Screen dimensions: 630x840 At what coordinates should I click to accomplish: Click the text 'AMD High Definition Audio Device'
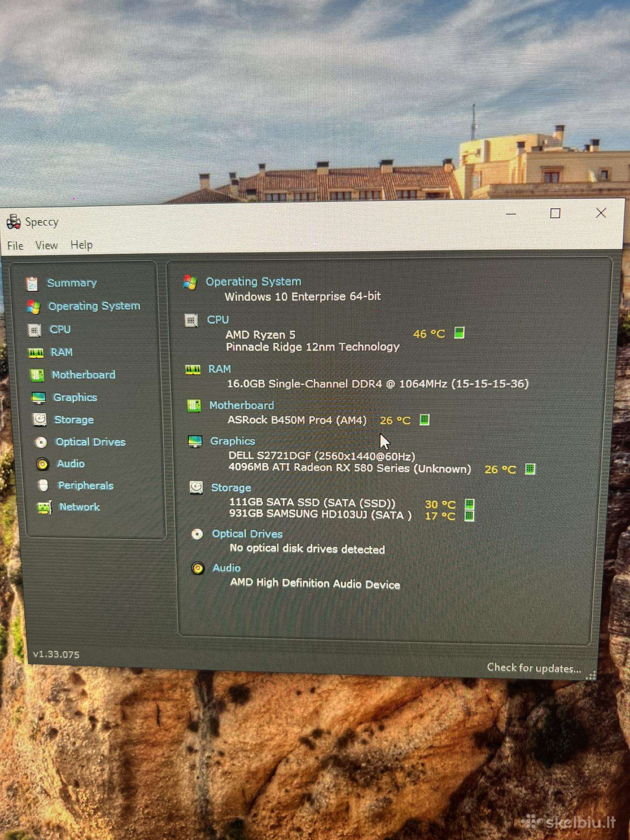pos(315,584)
